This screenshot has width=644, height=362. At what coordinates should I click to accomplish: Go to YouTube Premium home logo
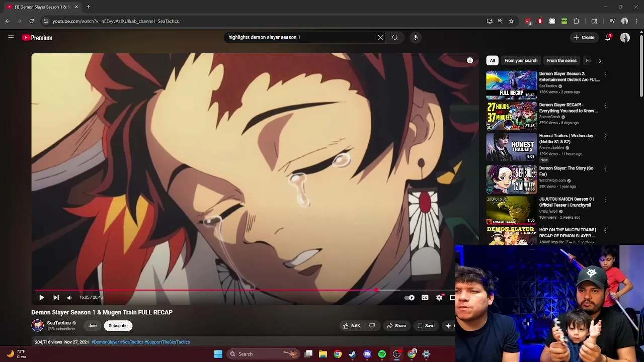(37, 38)
